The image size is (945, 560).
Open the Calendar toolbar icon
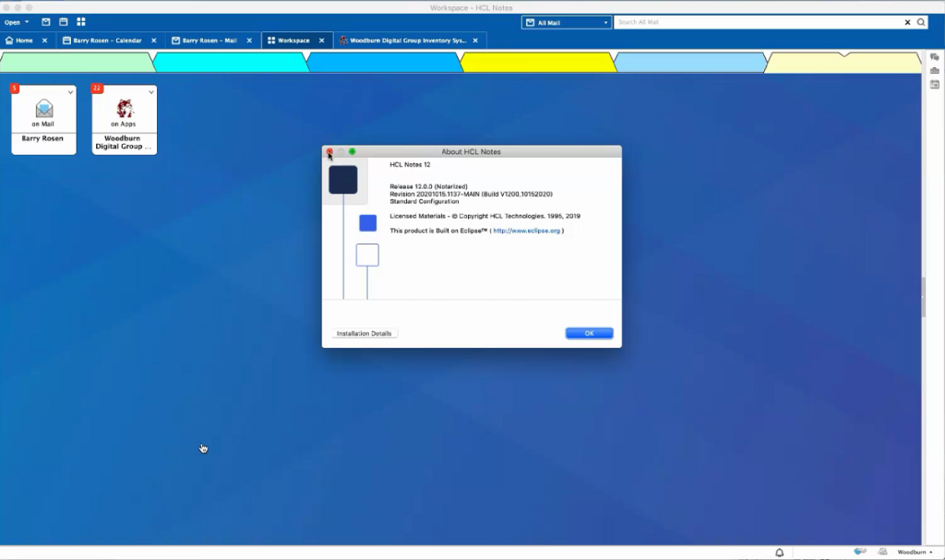pos(63,21)
